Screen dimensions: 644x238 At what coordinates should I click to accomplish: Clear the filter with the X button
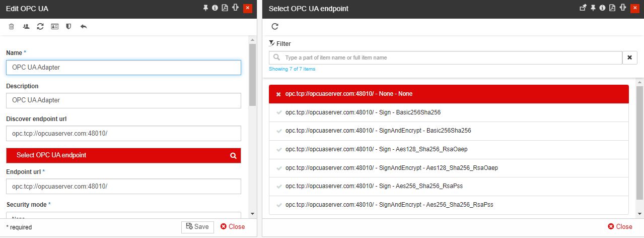click(x=630, y=57)
